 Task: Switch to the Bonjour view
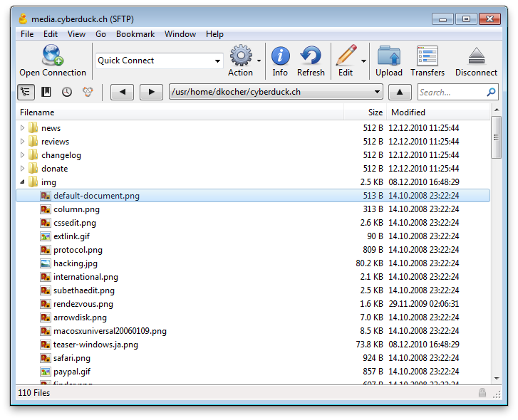(x=88, y=92)
